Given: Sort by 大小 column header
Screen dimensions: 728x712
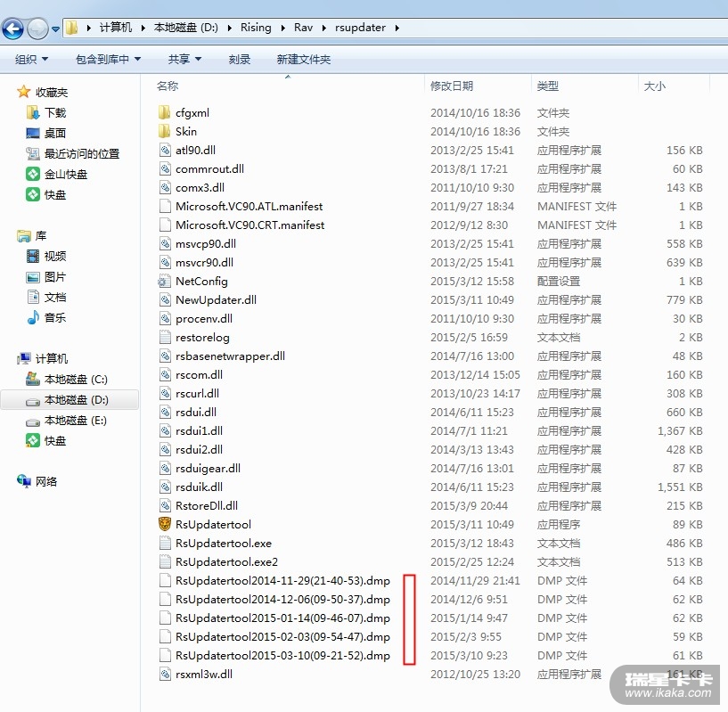Looking at the screenshot, I should click(x=655, y=86).
